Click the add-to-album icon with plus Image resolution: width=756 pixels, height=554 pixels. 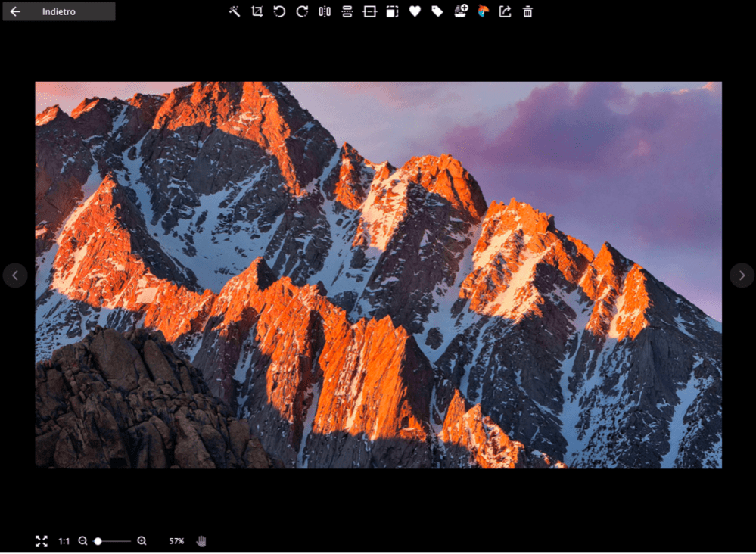coord(460,11)
